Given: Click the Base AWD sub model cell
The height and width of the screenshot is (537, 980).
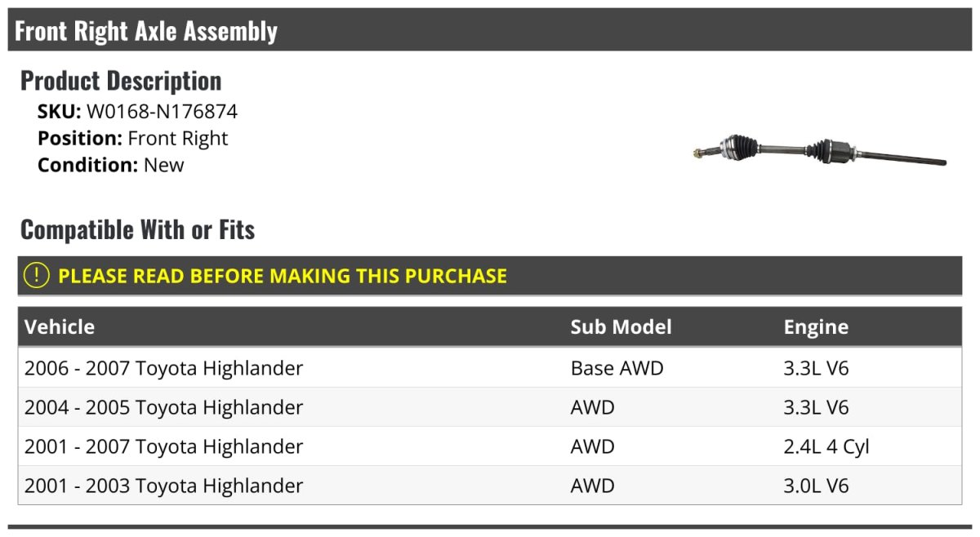Looking at the screenshot, I should [x=617, y=368].
